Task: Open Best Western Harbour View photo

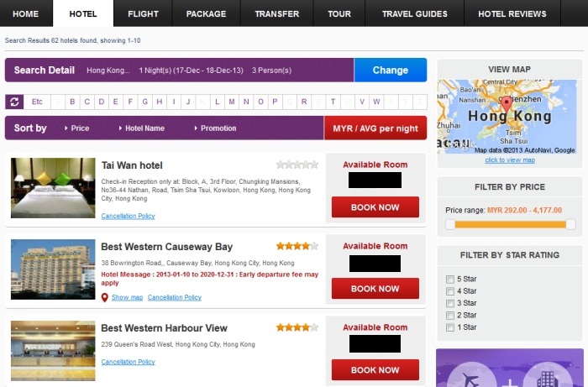Action: 53,351
